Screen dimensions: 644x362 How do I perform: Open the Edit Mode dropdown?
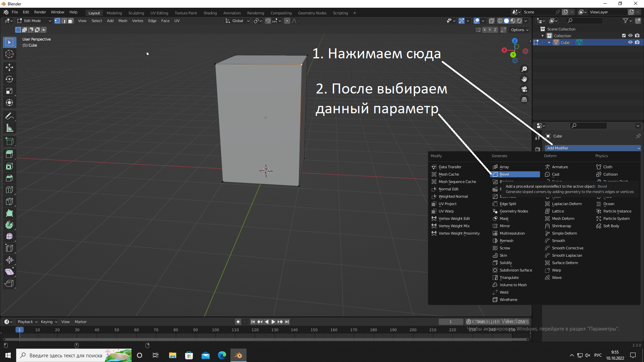tap(34, 21)
